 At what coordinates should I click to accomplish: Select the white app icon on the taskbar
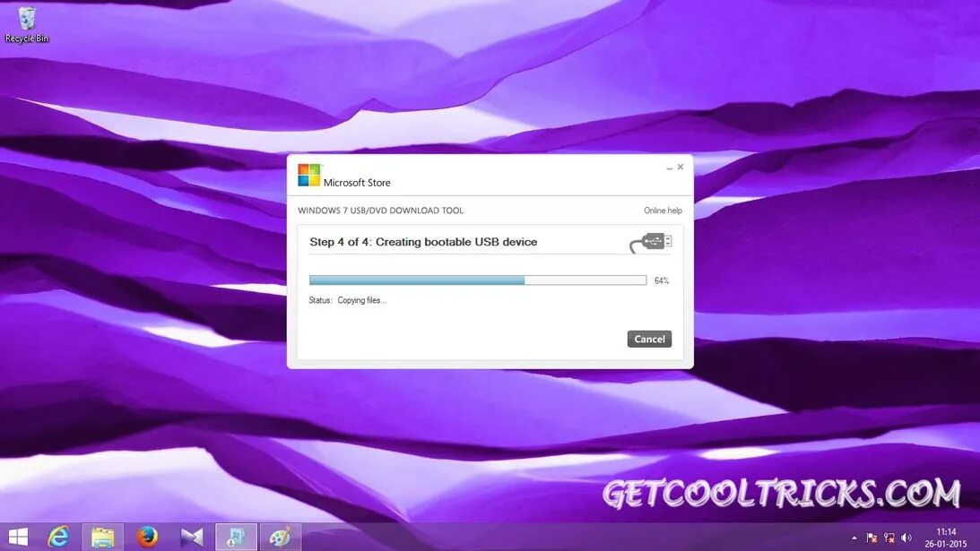(x=192, y=537)
